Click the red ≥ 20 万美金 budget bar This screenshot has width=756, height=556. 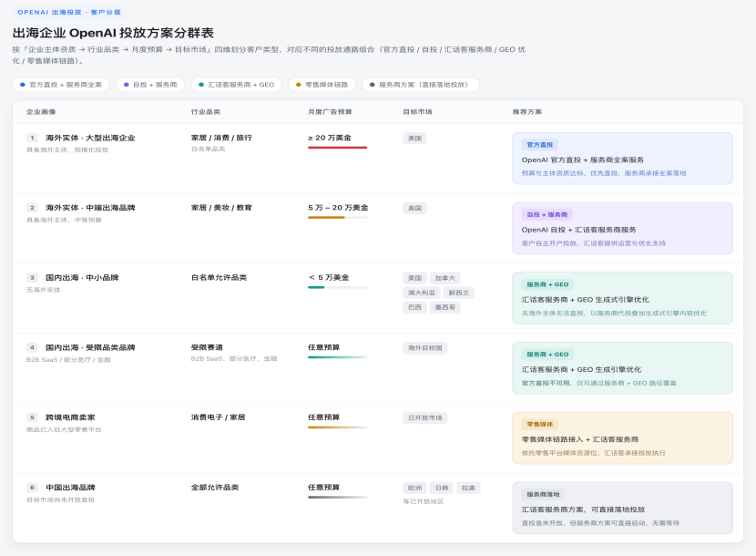coord(338,148)
